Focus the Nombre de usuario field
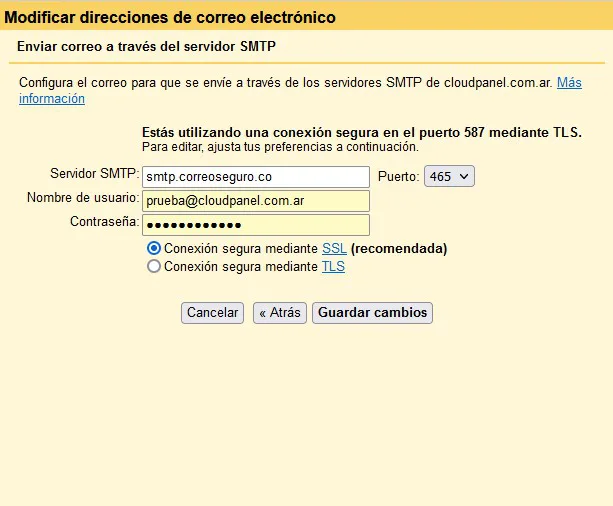 256,201
